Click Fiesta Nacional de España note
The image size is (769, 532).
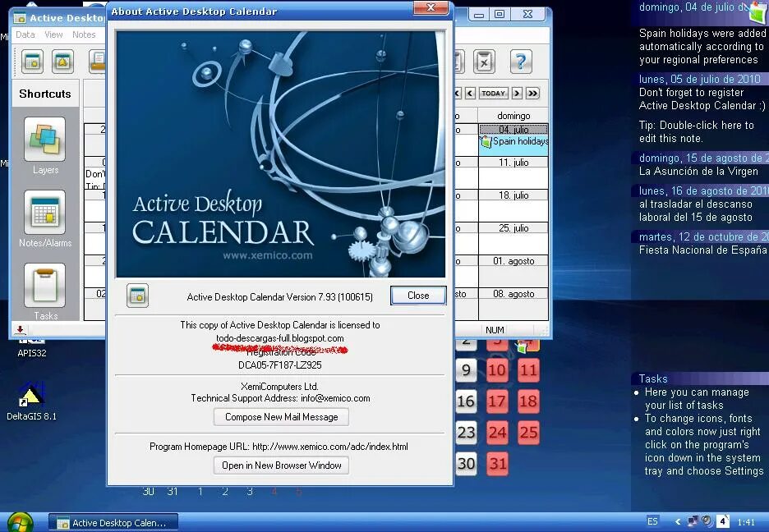(x=702, y=250)
